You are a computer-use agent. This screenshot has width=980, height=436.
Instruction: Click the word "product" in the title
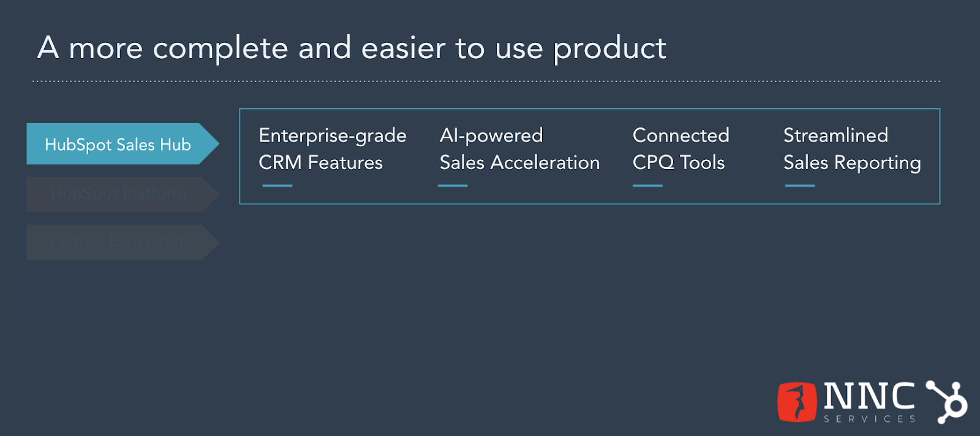tap(609, 49)
